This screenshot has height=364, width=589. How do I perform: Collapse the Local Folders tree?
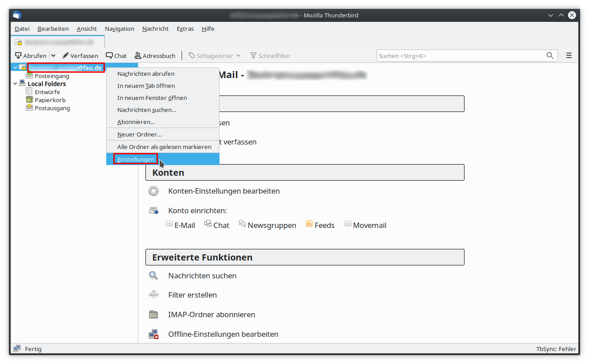[15, 84]
